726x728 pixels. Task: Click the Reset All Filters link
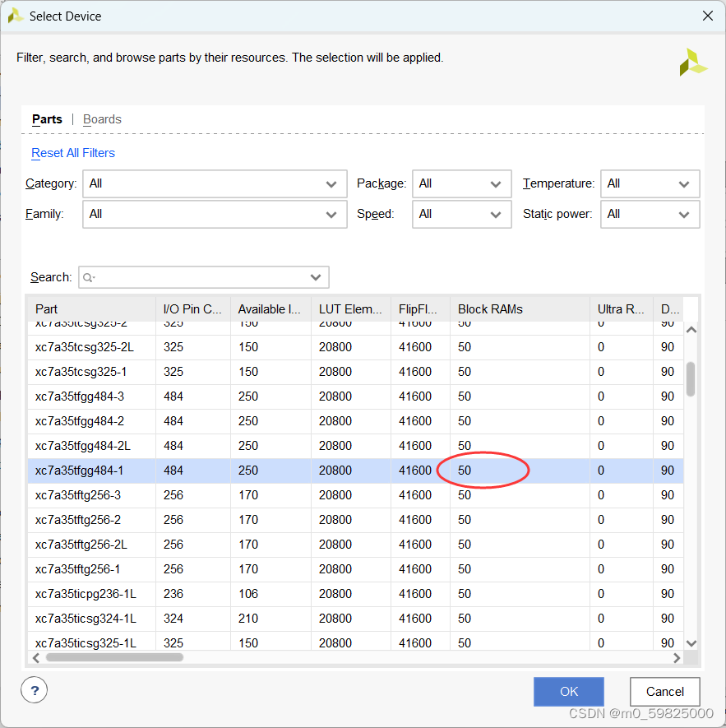click(x=73, y=153)
